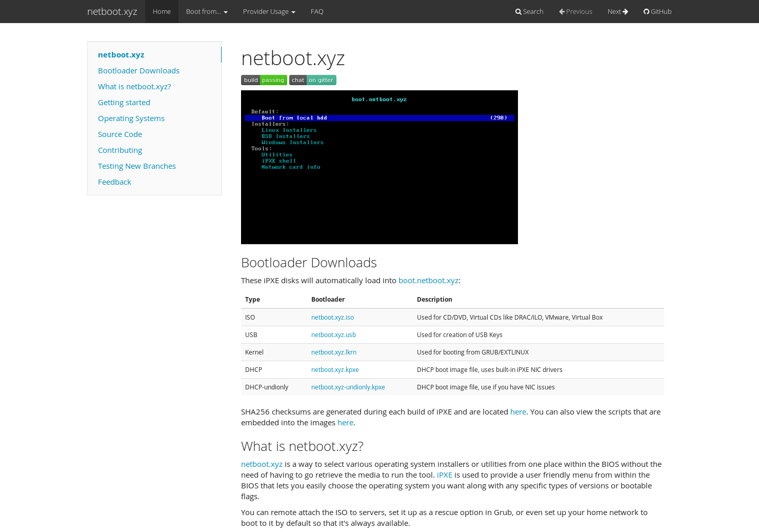This screenshot has width=759, height=532.
Task: Select Bootloader Downloads in the sidebar
Action: pos(138,70)
